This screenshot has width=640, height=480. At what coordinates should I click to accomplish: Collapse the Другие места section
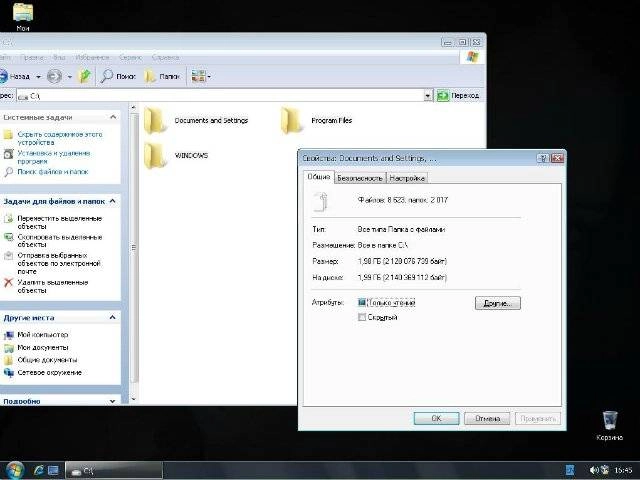[x=113, y=318]
